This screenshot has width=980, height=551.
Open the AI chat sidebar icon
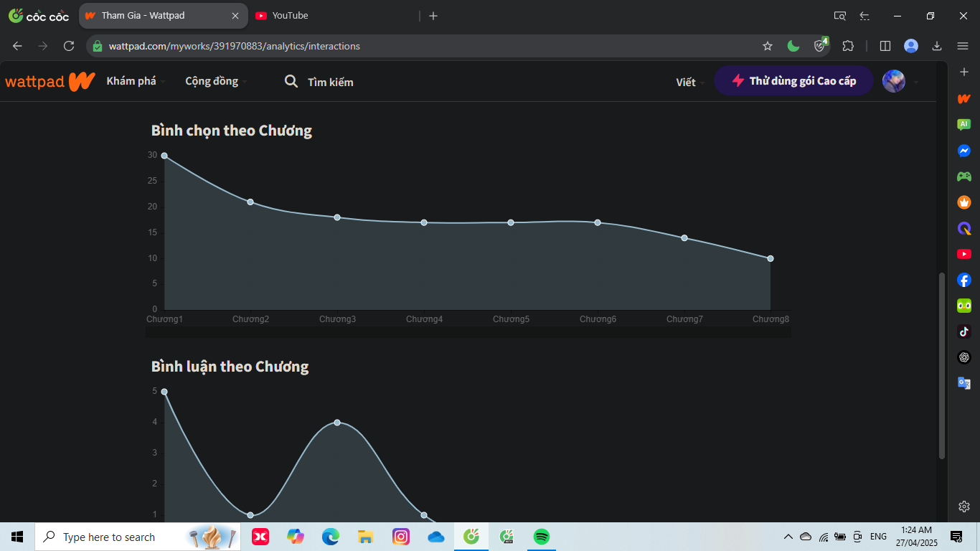click(964, 125)
